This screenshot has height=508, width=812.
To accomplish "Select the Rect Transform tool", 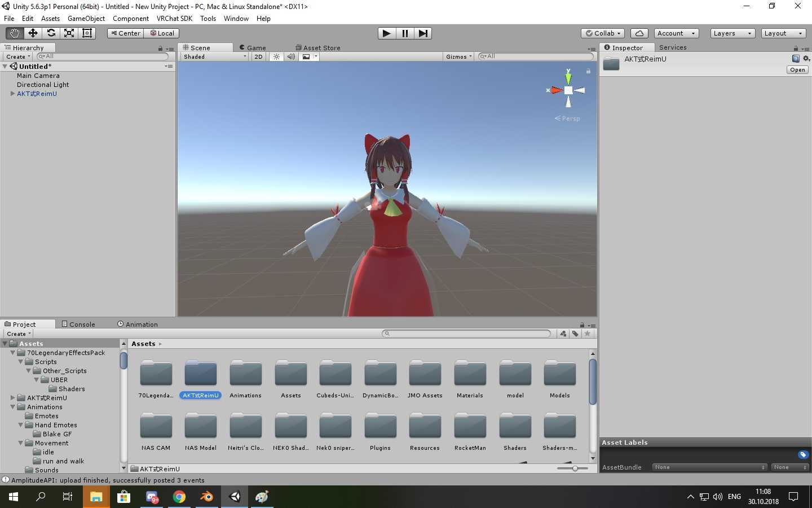I will click(x=87, y=33).
